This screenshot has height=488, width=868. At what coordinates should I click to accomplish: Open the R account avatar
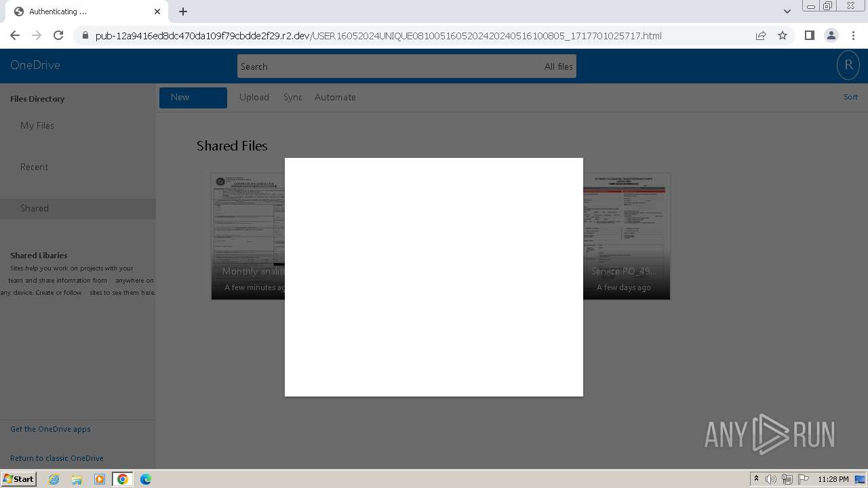pyautogui.click(x=848, y=65)
